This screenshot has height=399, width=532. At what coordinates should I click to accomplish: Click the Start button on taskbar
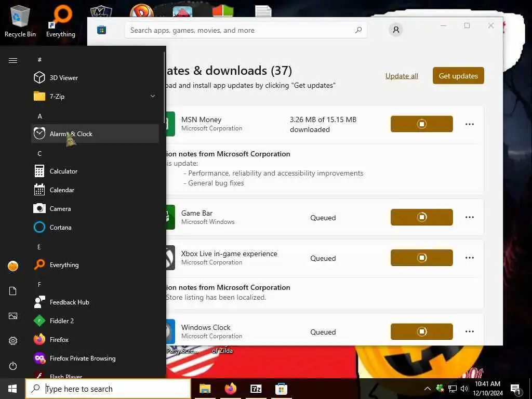12,389
